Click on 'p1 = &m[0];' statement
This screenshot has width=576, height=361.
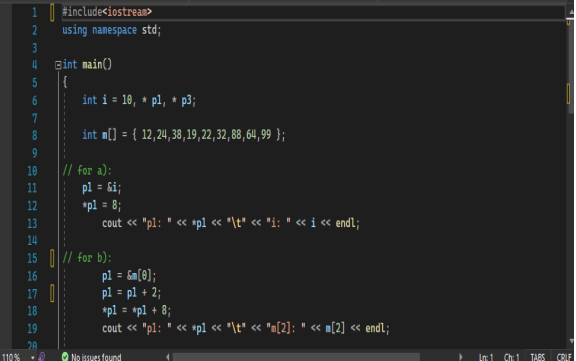pyautogui.click(x=129, y=275)
